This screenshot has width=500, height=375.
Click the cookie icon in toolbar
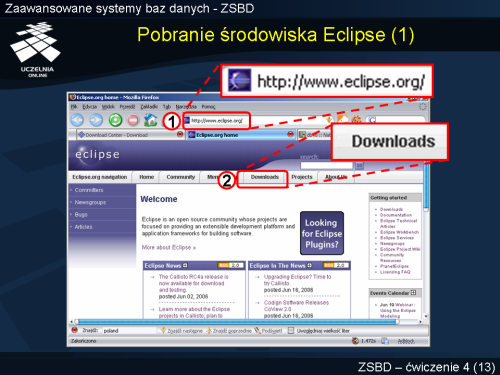pos(356,119)
